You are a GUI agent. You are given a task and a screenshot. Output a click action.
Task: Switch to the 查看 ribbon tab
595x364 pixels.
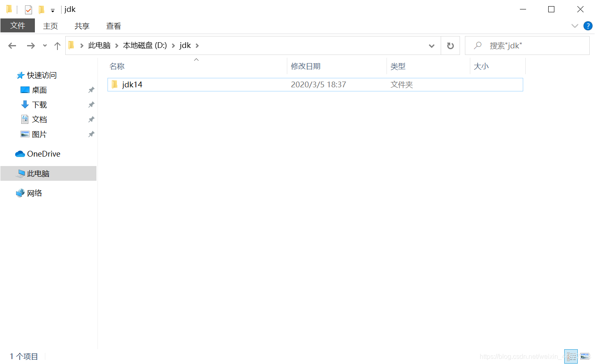pyautogui.click(x=113, y=25)
